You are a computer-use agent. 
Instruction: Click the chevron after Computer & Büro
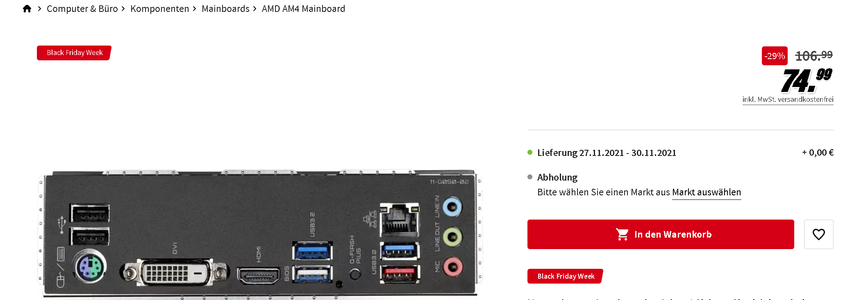(x=123, y=9)
